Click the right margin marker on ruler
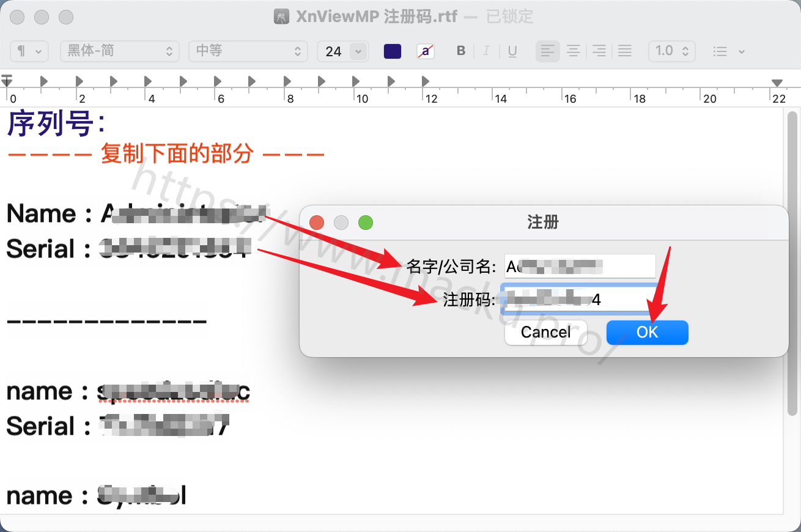The width and height of the screenshot is (801, 532). click(x=777, y=83)
